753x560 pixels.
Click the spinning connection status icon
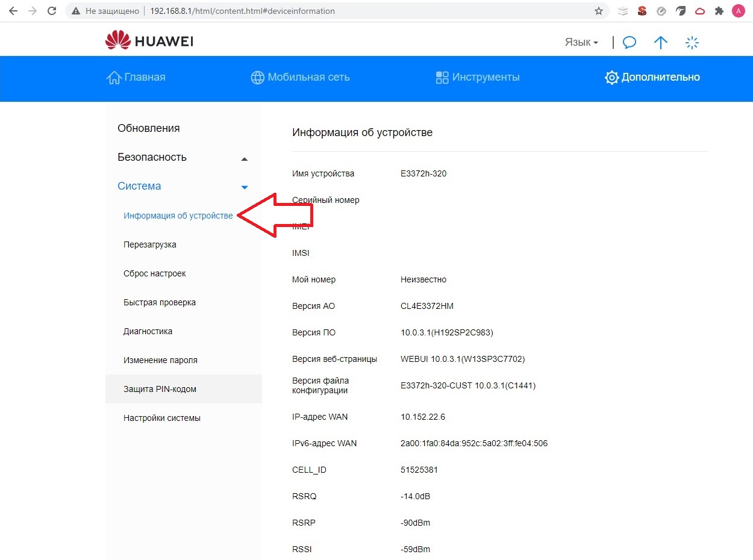(x=692, y=42)
